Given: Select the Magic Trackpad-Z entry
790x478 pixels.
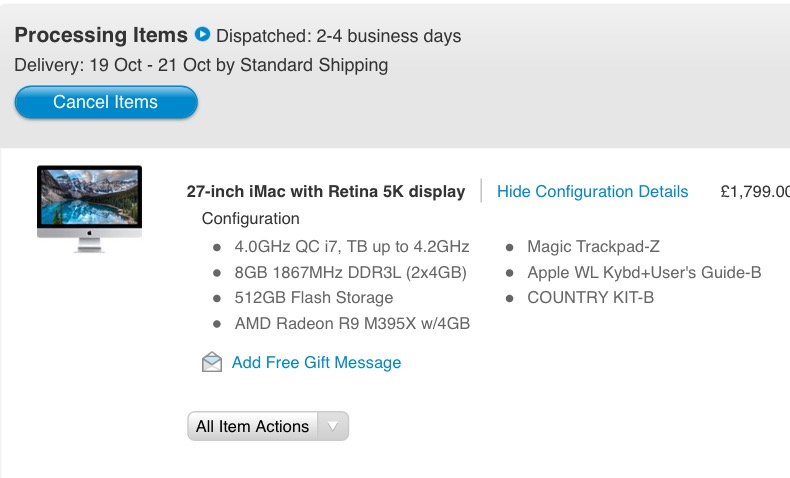Looking at the screenshot, I should point(593,246).
